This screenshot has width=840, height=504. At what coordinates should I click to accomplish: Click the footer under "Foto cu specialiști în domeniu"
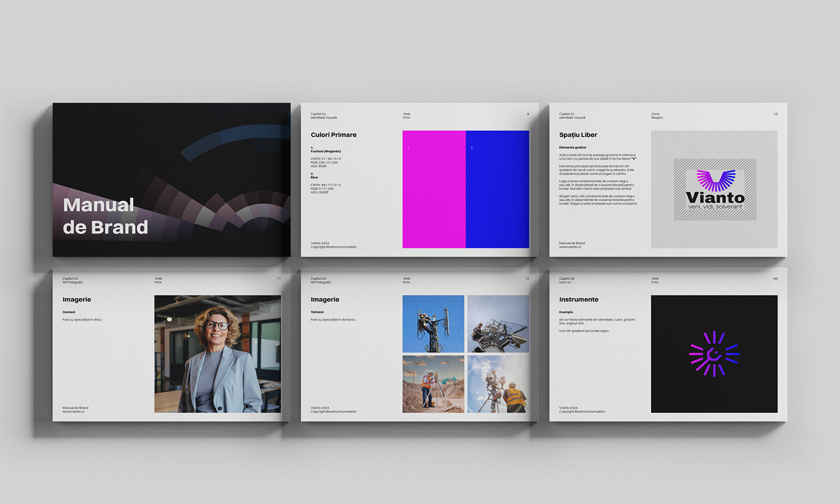click(x=333, y=410)
